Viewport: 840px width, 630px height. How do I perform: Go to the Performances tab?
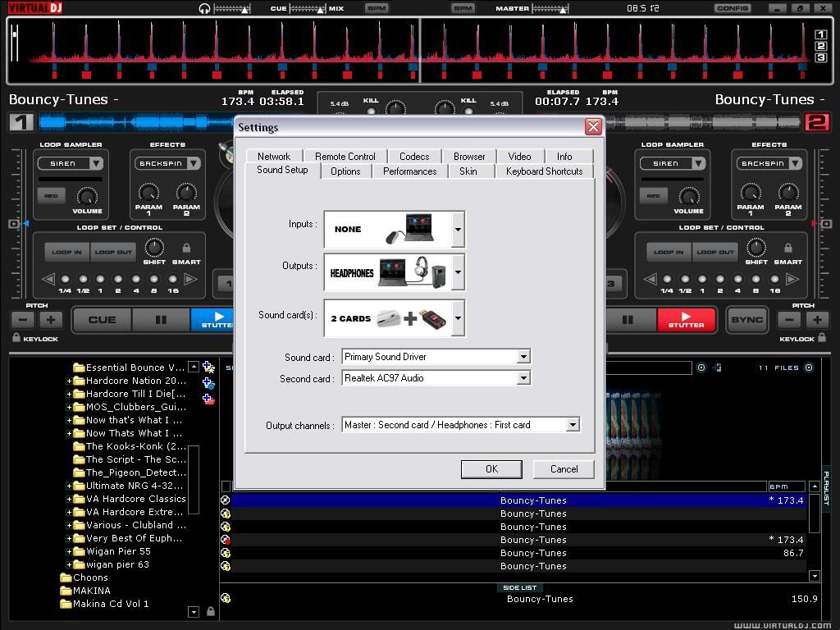tap(410, 171)
